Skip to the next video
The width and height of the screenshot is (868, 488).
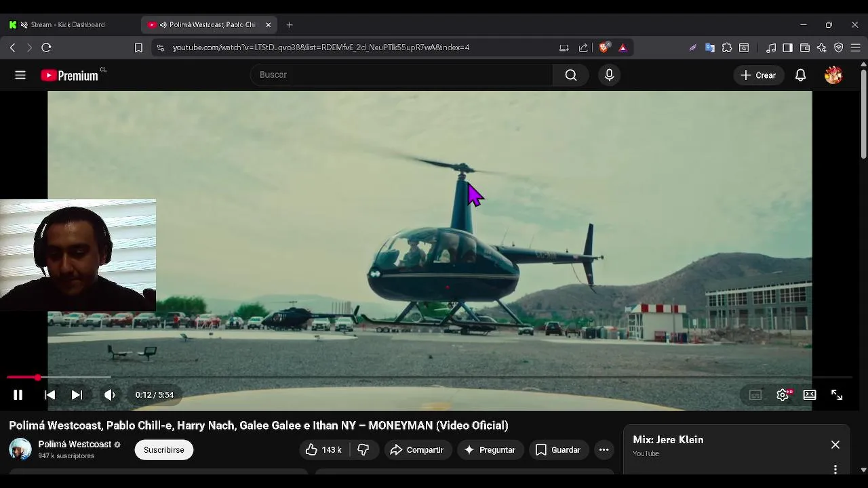(77, 394)
